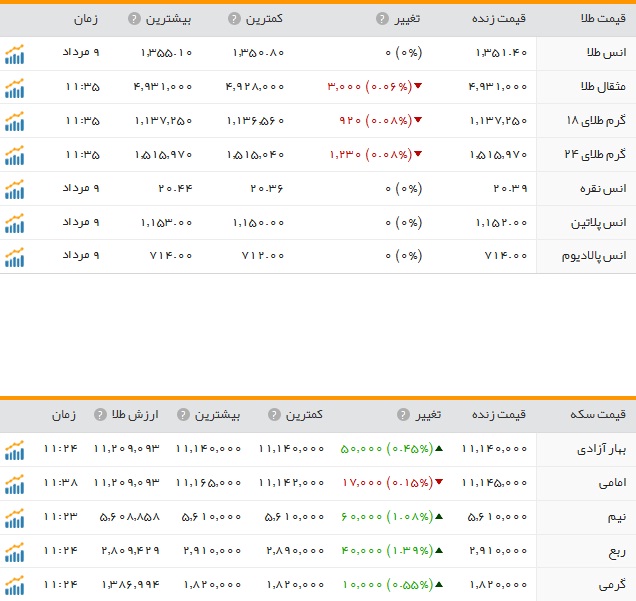Select انس پالادیوم lowest value ۷۱۲.۰۰
The height and width of the screenshot is (601, 636).
263,255
